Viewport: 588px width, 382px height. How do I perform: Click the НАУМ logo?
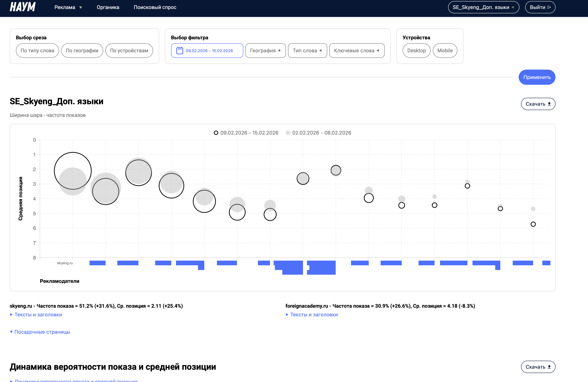tap(23, 7)
